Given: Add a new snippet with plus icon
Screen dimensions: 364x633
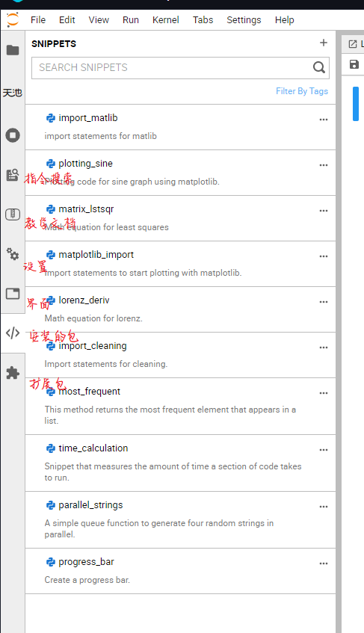Looking at the screenshot, I should [323, 43].
